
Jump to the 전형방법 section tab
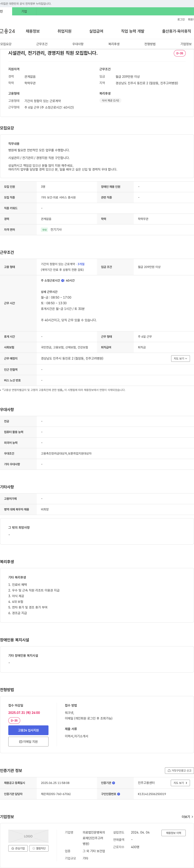(150, 44)
